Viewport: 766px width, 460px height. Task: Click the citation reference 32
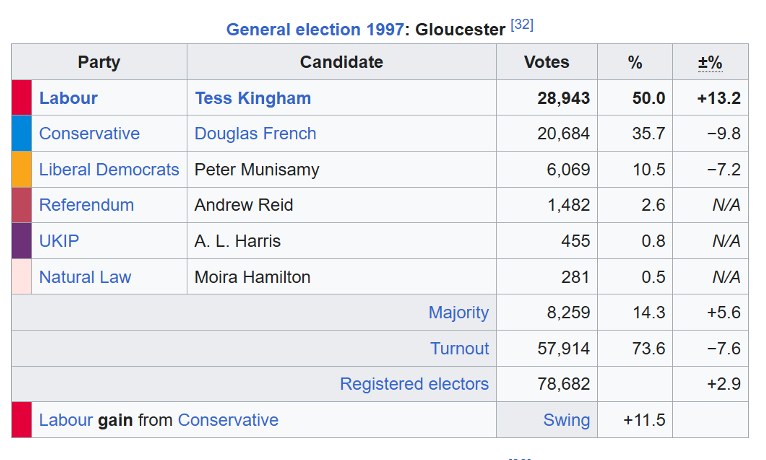[522, 25]
